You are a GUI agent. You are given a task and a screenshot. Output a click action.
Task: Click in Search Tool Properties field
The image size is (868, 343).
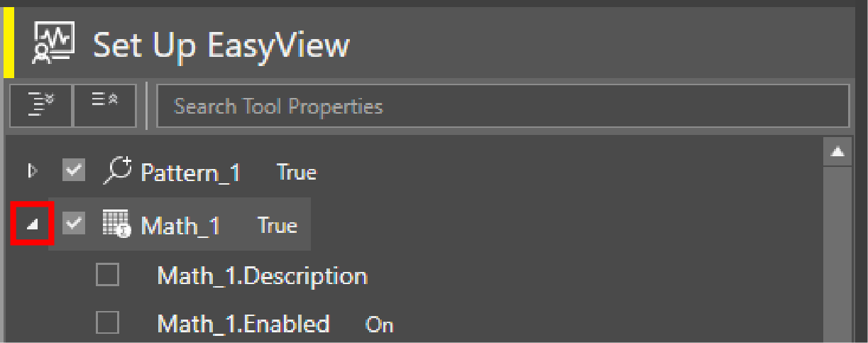point(501,107)
